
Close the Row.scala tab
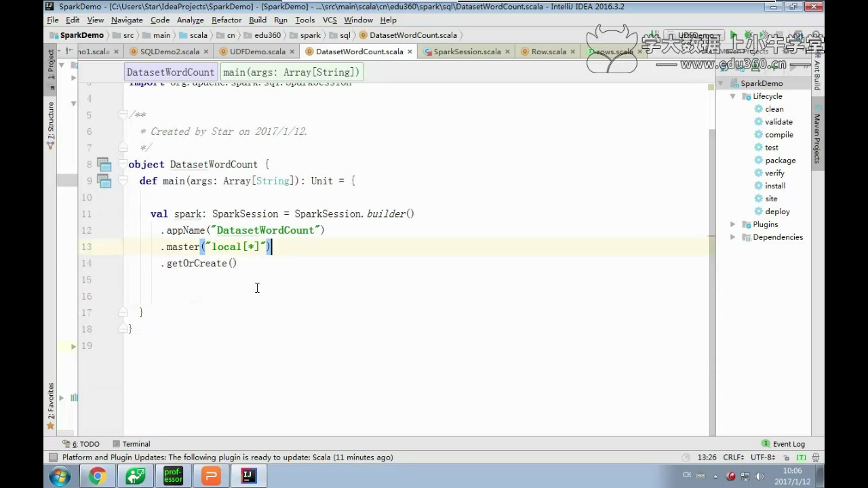[572, 52]
